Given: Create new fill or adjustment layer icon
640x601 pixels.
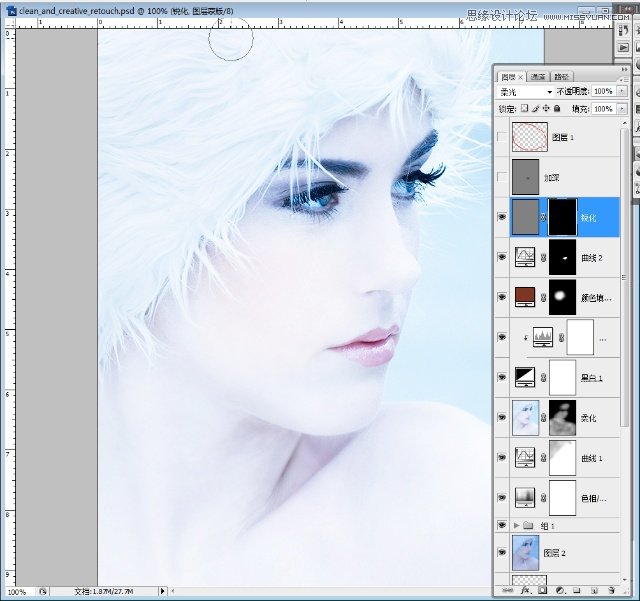Looking at the screenshot, I should pyautogui.click(x=560, y=590).
